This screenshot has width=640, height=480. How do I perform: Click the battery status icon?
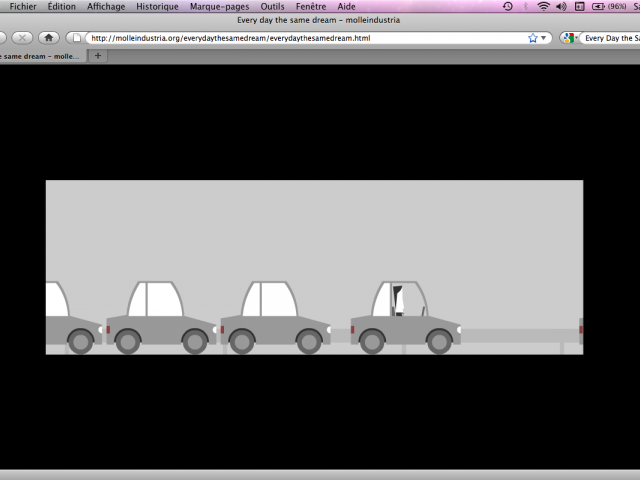tap(598, 6)
